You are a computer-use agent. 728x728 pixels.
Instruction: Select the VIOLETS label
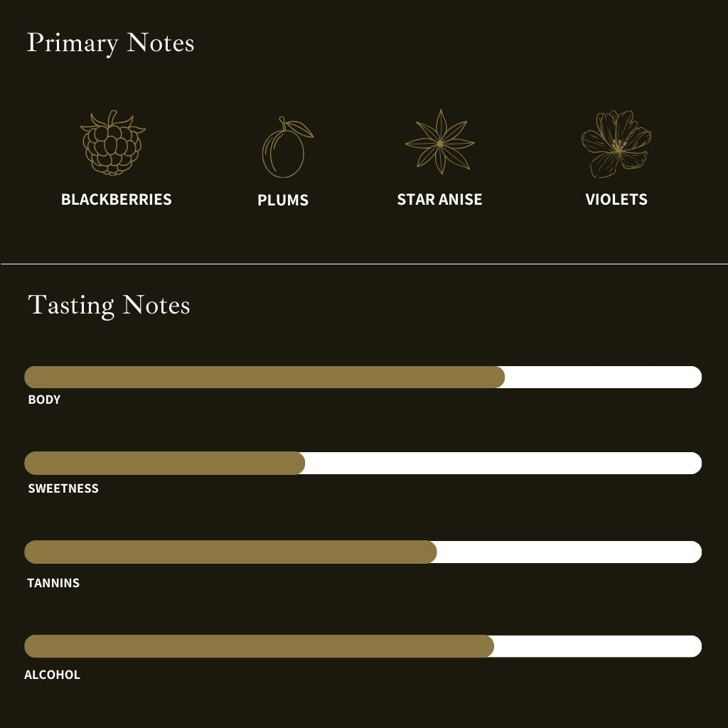pos(616,199)
